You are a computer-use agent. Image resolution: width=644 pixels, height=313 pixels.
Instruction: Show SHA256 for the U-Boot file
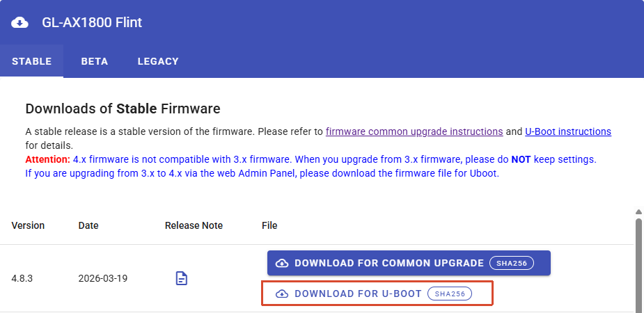450,294
